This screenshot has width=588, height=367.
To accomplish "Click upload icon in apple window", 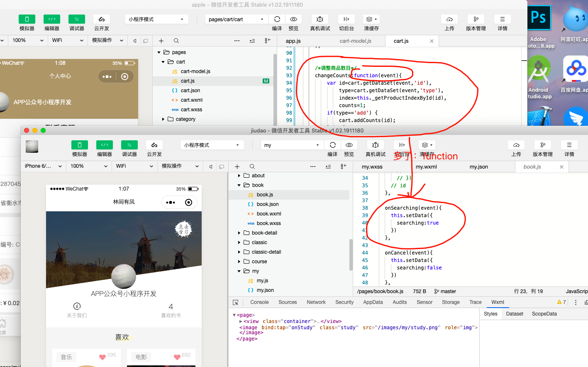I will (x=449, y=19).
